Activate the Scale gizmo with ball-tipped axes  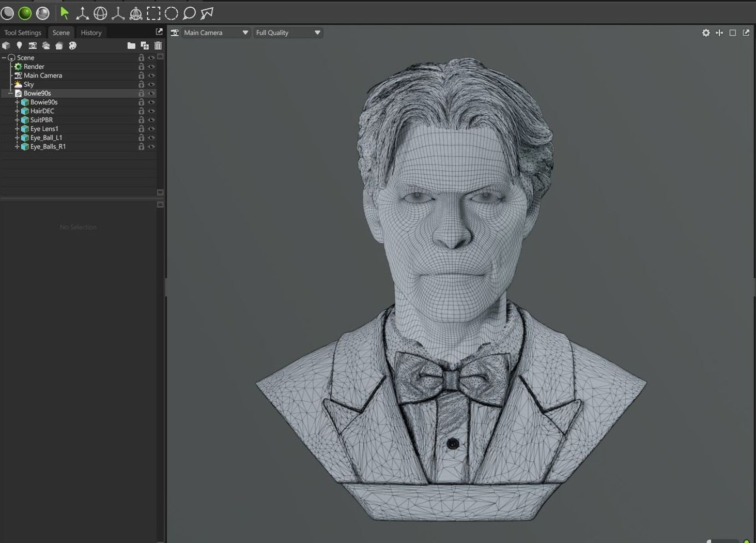[118, 13]
